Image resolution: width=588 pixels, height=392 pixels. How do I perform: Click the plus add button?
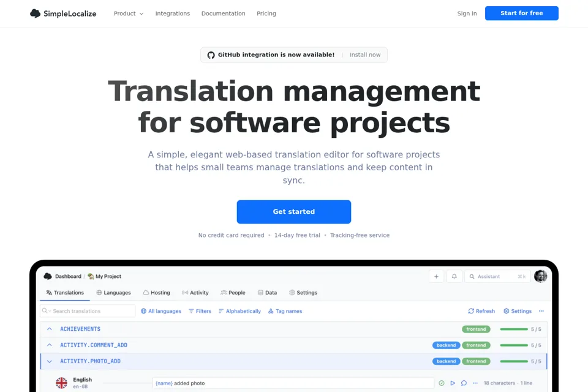click(436, 276)
